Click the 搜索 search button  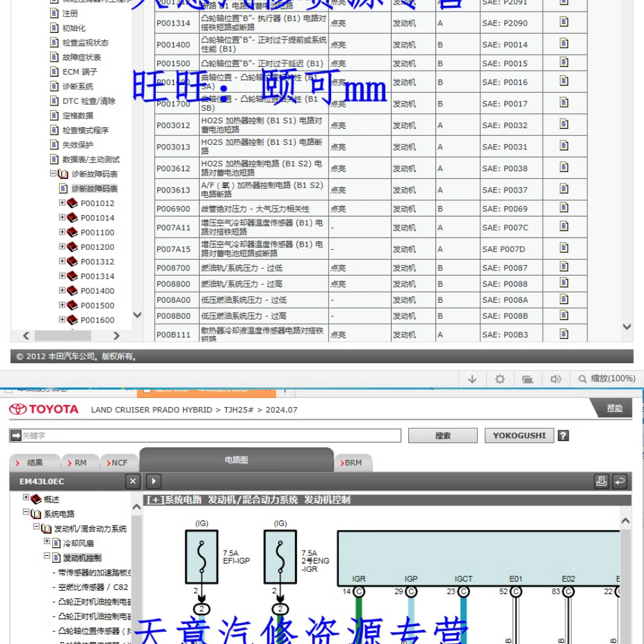click(443, 436)
